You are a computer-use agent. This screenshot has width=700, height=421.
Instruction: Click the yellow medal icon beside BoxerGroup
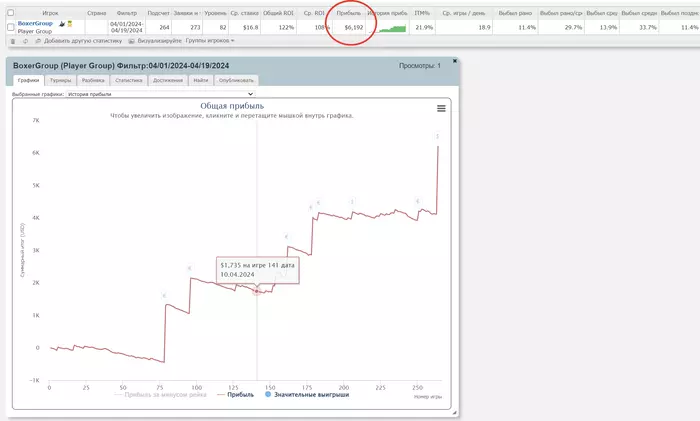(70, 24)
